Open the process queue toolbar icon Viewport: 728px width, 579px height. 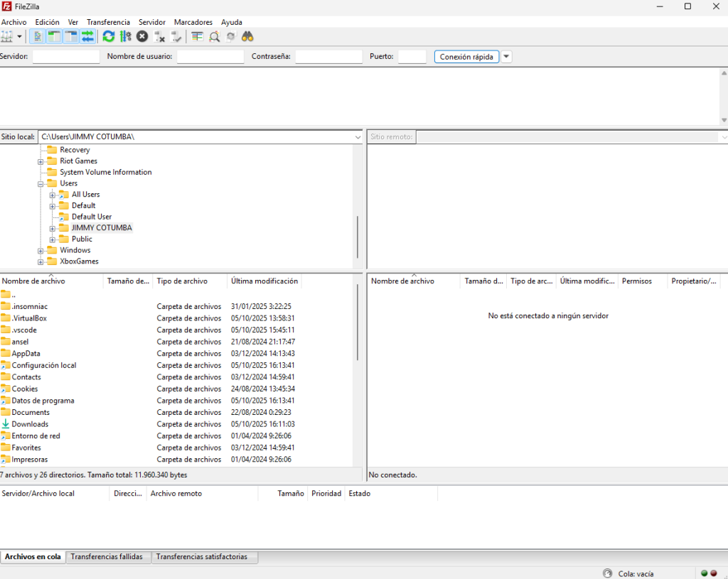(125, 36)
